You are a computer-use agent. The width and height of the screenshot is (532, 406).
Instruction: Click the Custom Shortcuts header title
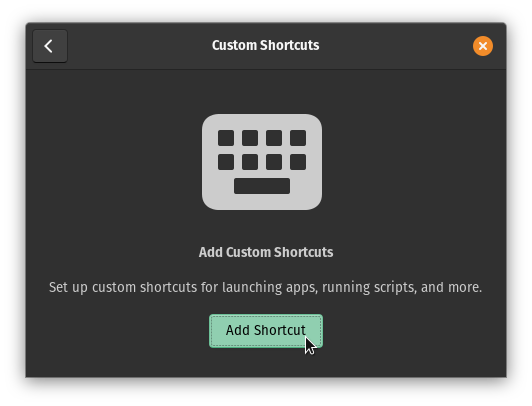[266, 45]
